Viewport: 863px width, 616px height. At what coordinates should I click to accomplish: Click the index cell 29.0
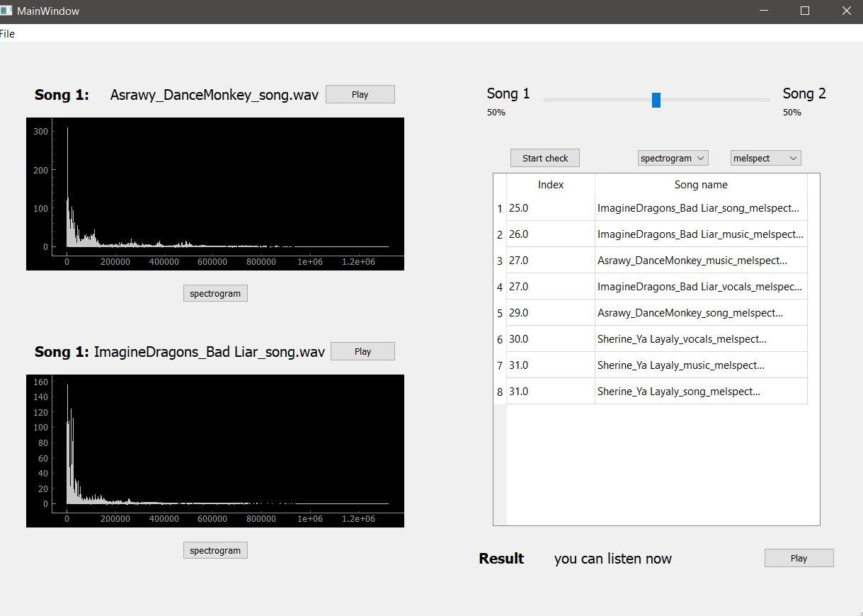(x=551, y=313)
